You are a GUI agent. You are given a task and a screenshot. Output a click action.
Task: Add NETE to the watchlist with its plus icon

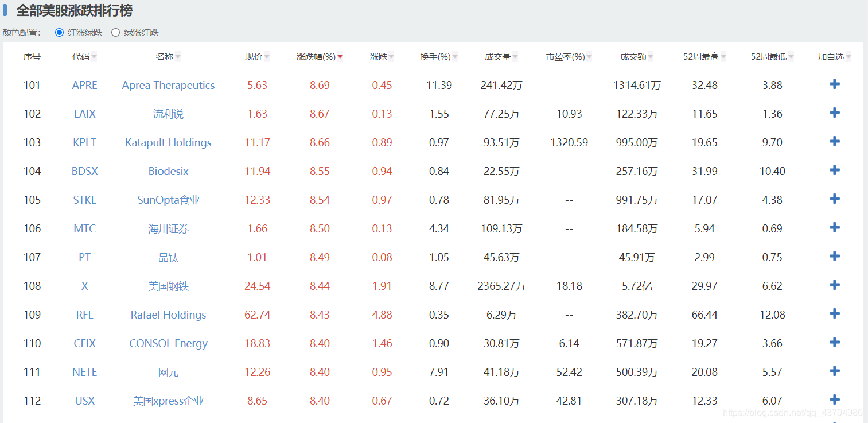pyautogui.click(x=835, y=371)
